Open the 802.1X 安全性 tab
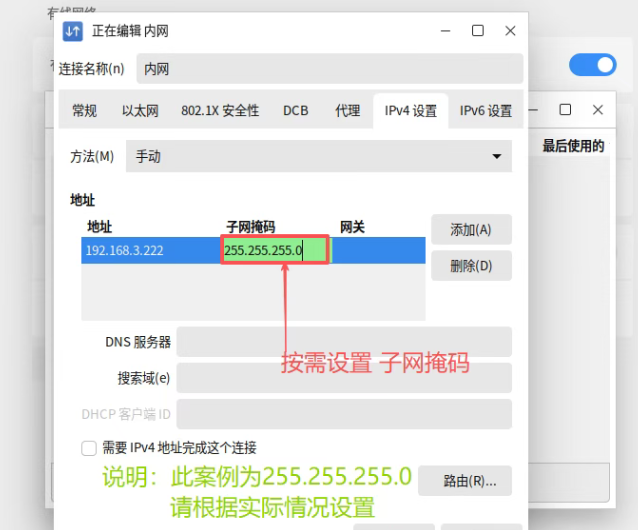This screenshot has width=638, height=530. [220, 111]
